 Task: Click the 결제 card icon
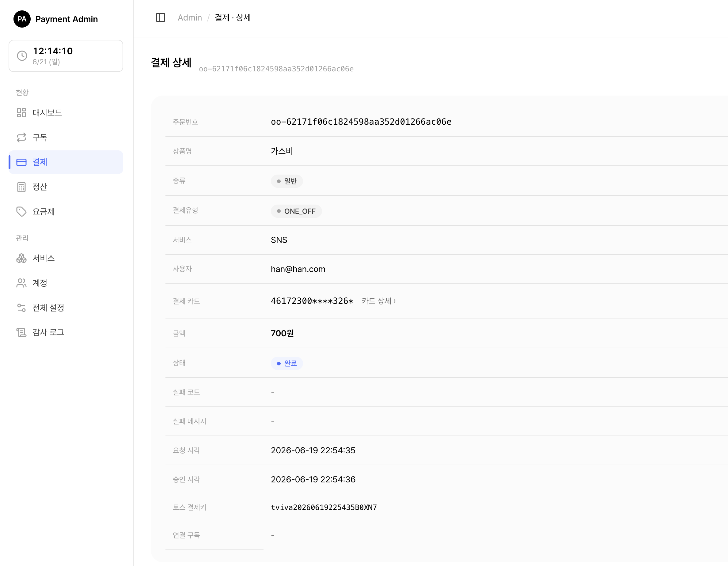coord(21,162)
